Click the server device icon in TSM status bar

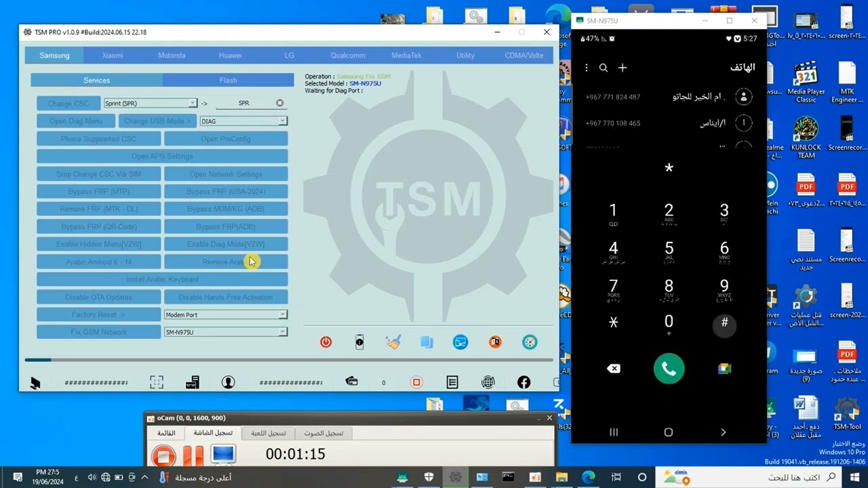pos(192,382)
